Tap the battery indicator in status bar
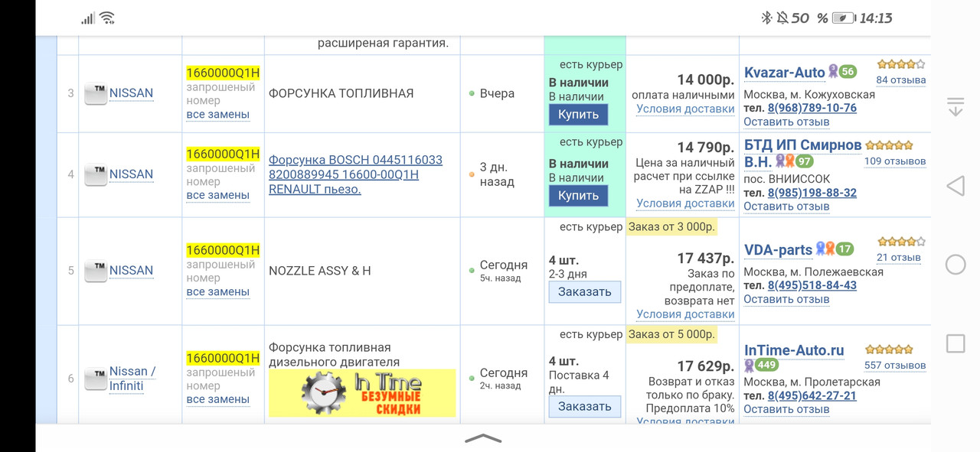 coord(843,18)
